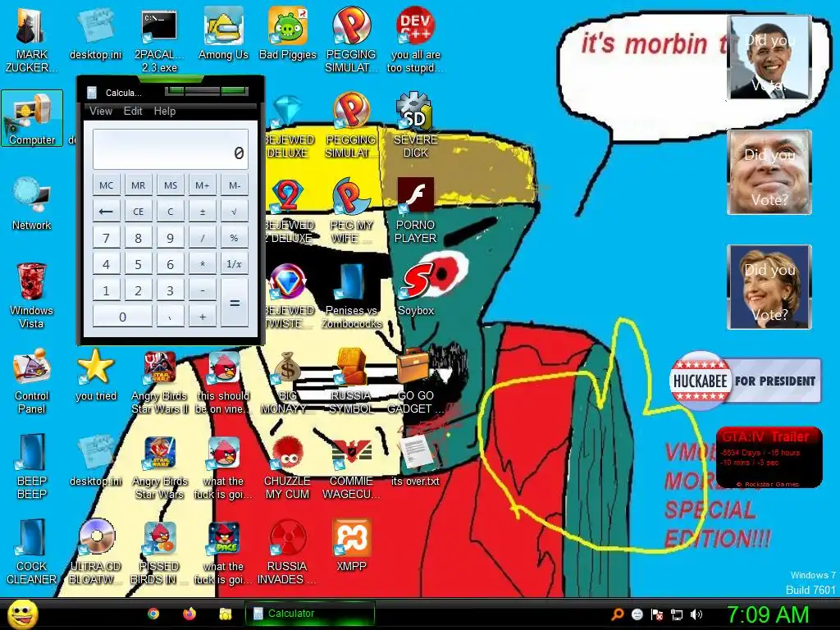This screenshot has width=840, height=630.
Task: Click the calculator M- button
Action: pyautogui.click(x=235, y=185)
